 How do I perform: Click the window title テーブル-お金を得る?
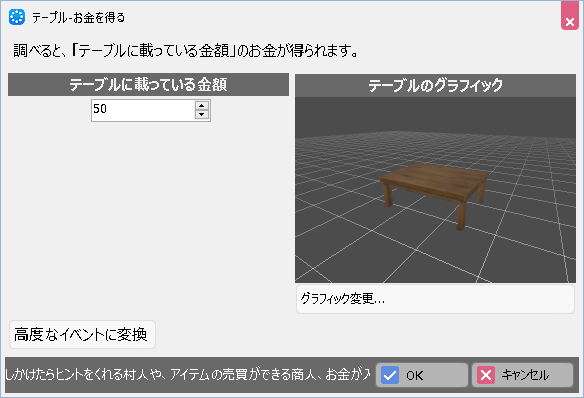click(x=78, y=17)
